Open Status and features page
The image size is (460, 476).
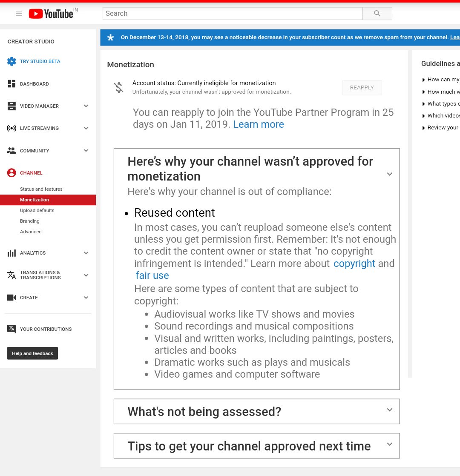[x=41, y=189]
